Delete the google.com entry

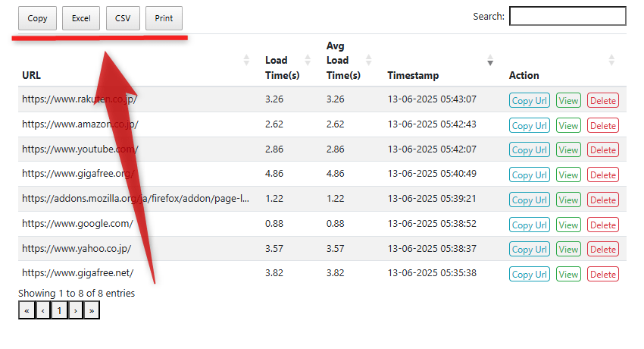pos(603,225)
